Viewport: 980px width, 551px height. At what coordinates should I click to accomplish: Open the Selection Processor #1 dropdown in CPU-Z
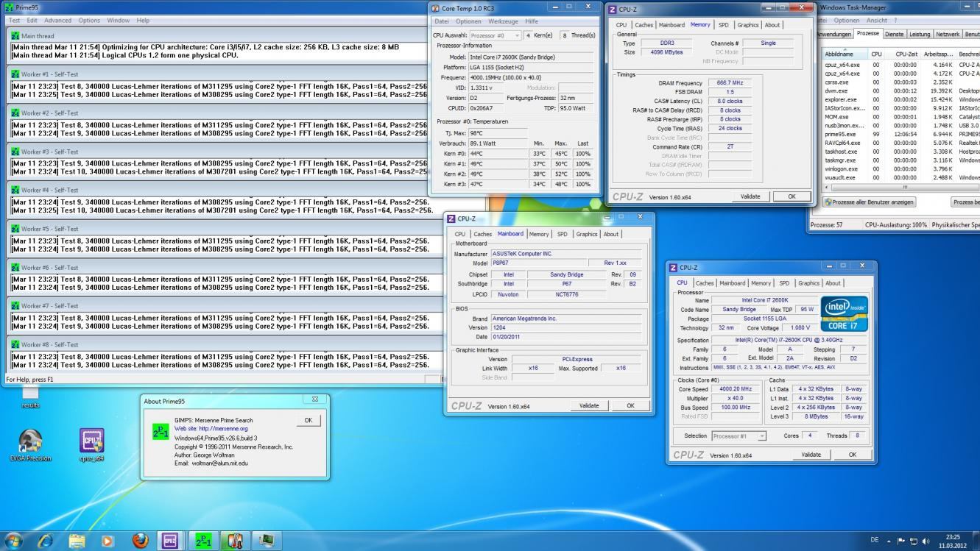point(738,436)
